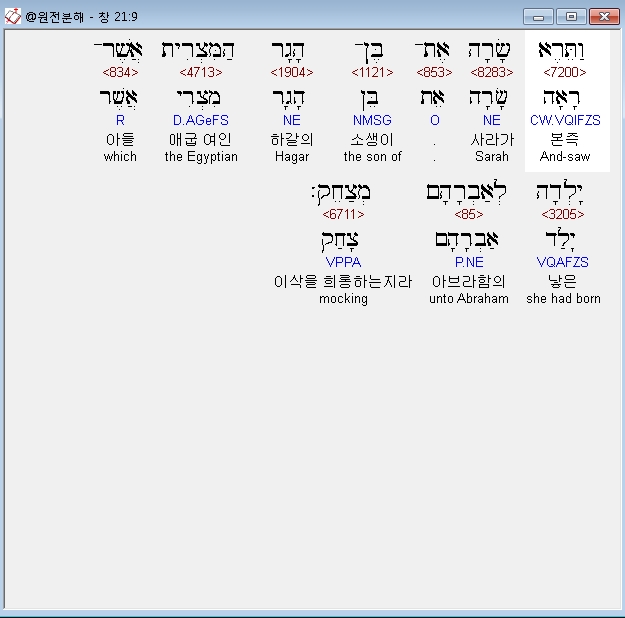Select Strong's number <8283>
Viewport: 625px width, 618px height.
(x=491, y=72)
